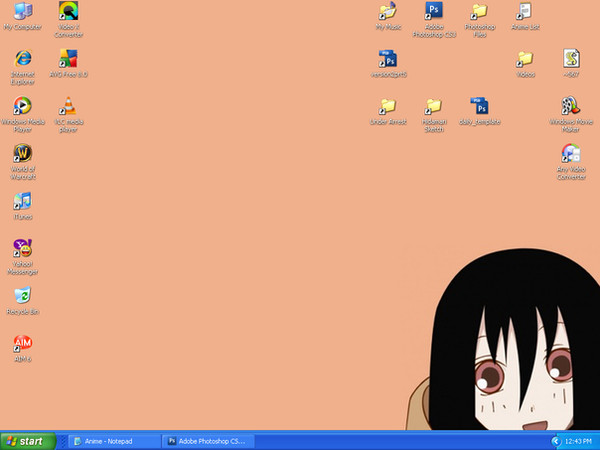The image size is (600, 450).
Task: Open the My Computer desktop icon
Action: click(22, 12)
